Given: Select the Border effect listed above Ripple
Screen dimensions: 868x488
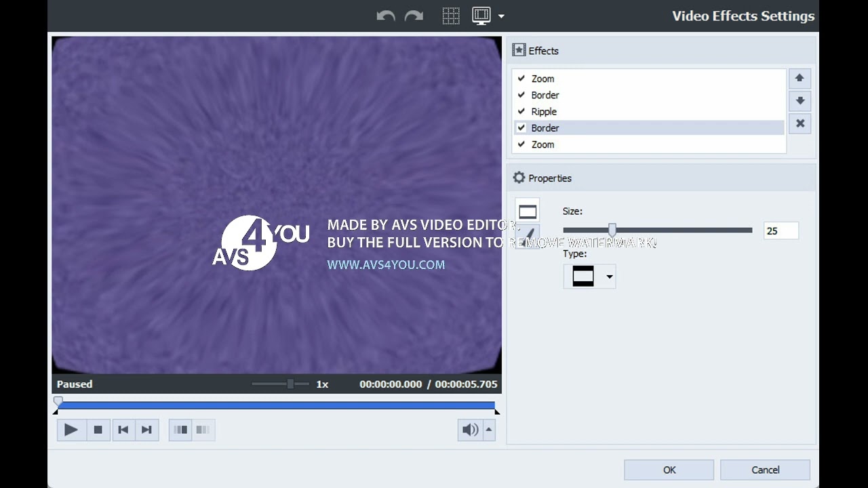Looking at the screenshot, I should point(649,95).
